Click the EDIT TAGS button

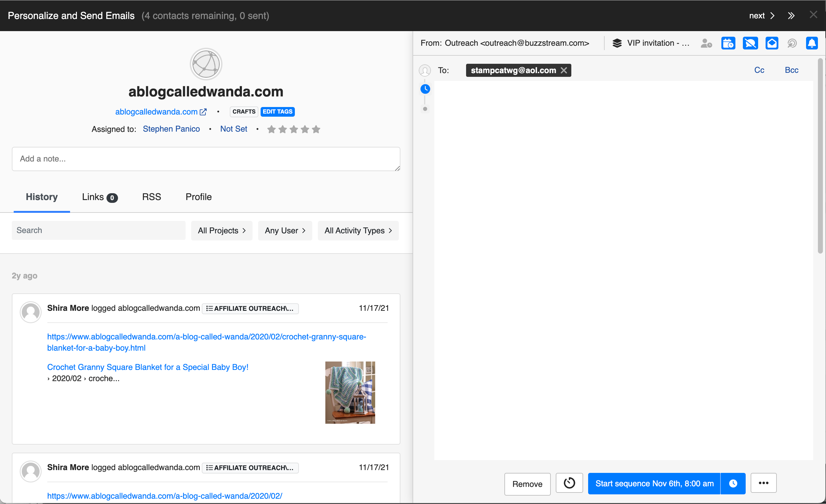click(277, 111)
